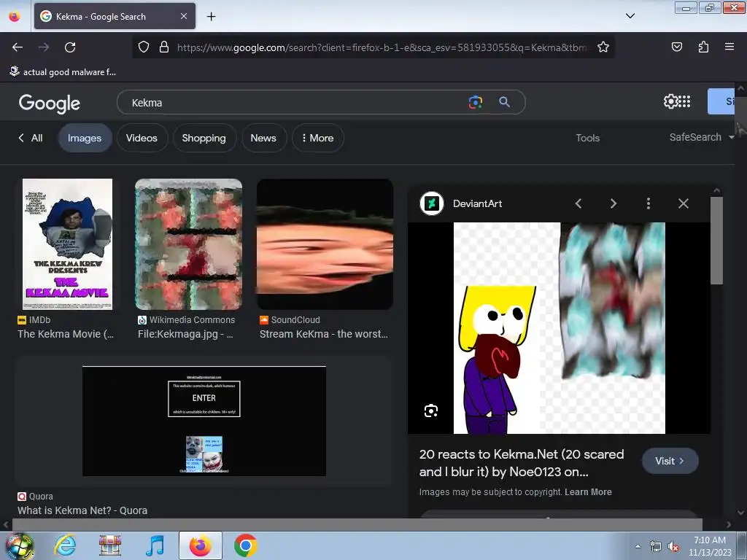Open the music note app on taskbar
This screenshot has height=560, width=747.
pos(155,545)
